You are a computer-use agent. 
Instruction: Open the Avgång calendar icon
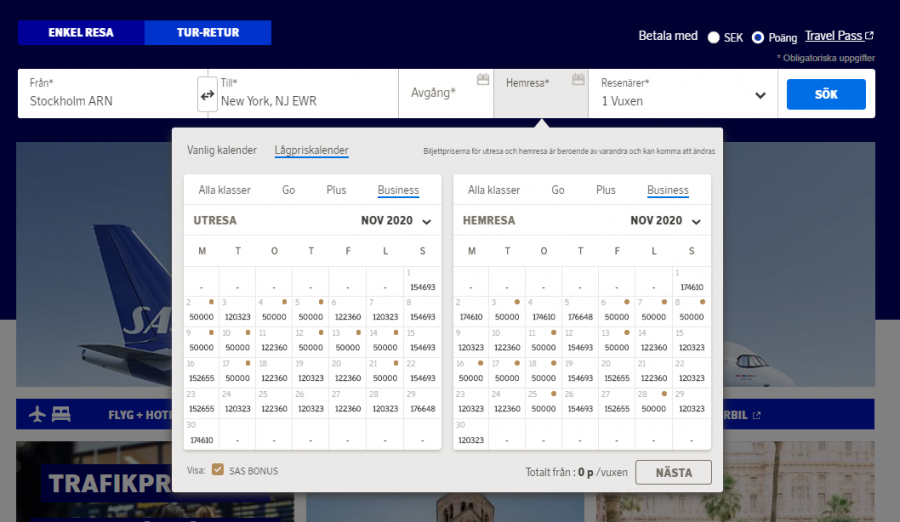coord(483,79)
